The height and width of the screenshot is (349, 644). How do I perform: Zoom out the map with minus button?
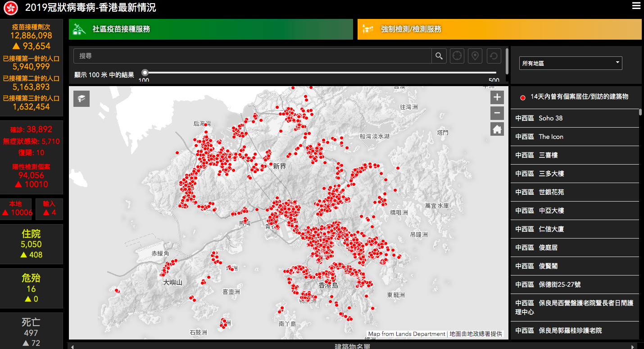point(497,113)
